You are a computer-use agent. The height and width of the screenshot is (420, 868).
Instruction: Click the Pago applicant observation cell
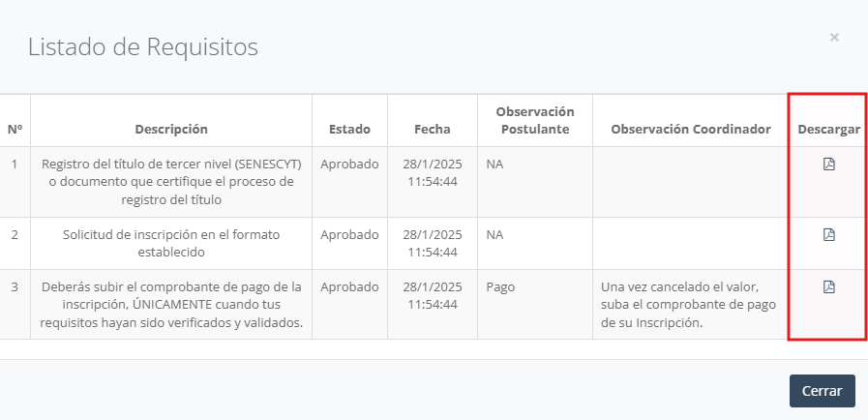[x=500, y=286]
